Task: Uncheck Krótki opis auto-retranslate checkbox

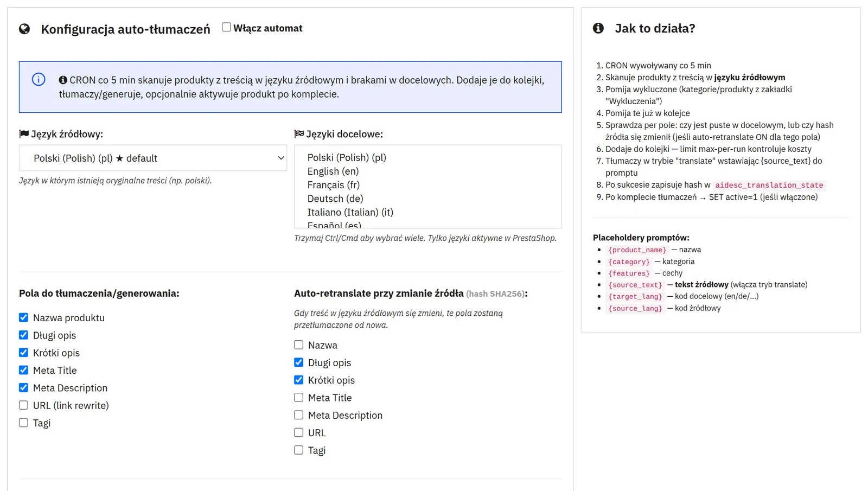Action: click(298, 380)
